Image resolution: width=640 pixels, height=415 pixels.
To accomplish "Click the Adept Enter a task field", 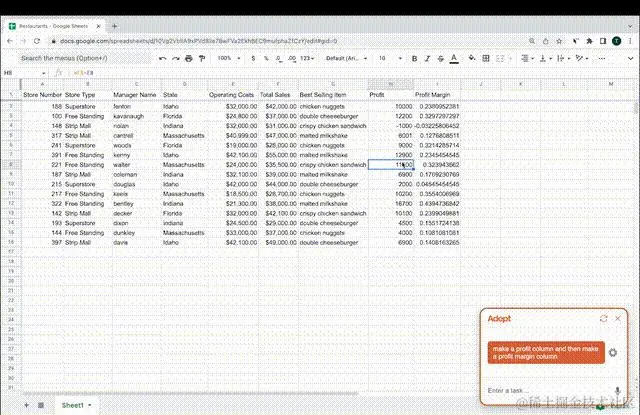I will (x=549, y=391).
